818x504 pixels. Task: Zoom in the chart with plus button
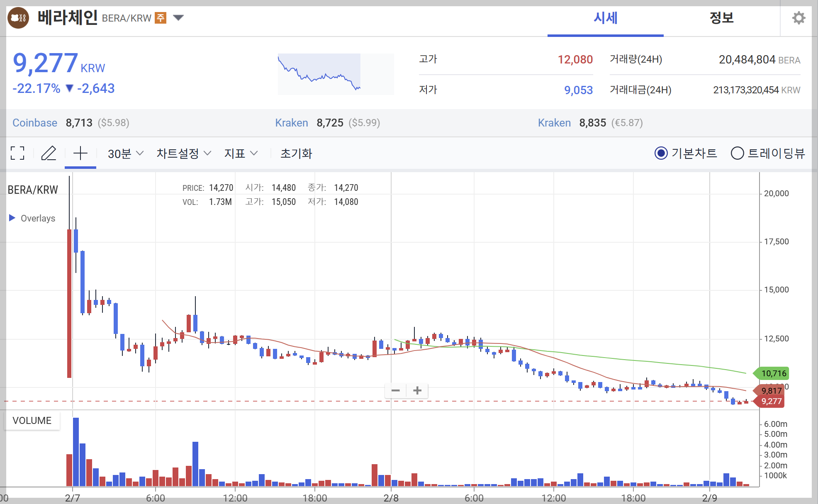coord(417,390)
